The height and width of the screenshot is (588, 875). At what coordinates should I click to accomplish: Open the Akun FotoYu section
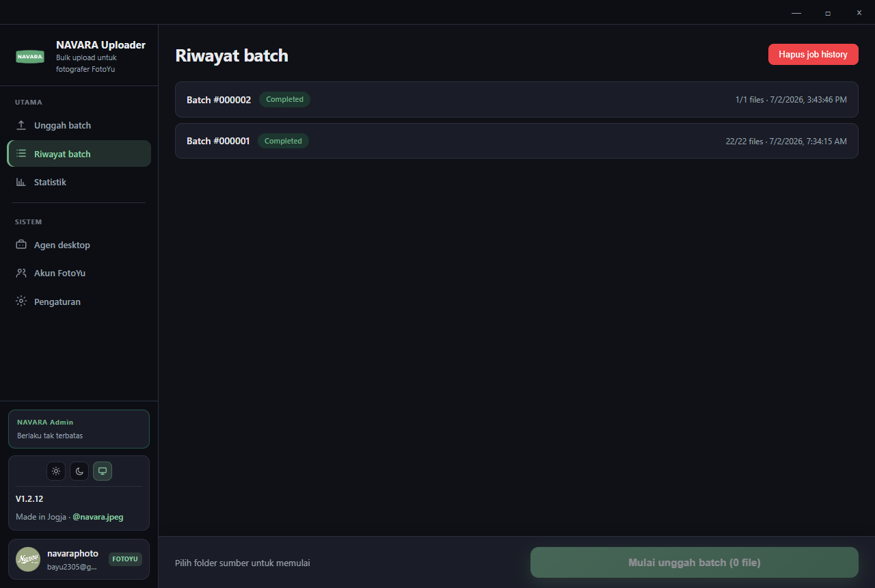pyautogui.click(x=79, y=273)
